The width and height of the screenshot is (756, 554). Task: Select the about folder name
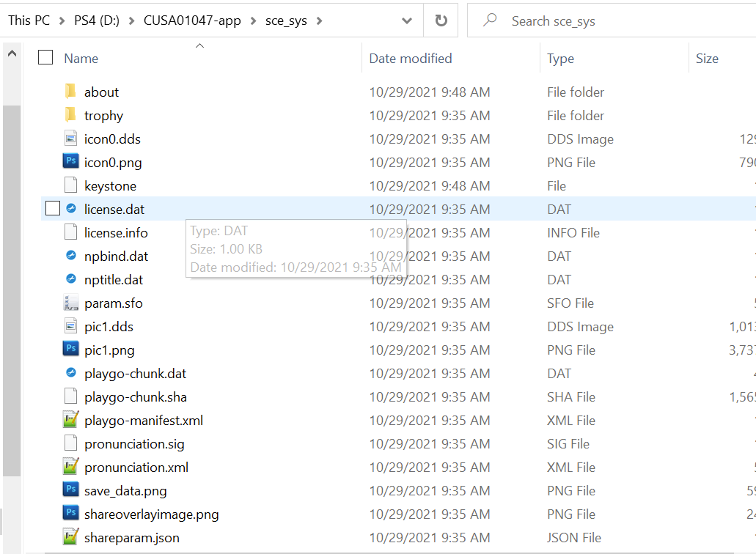[x=101, y=92]
